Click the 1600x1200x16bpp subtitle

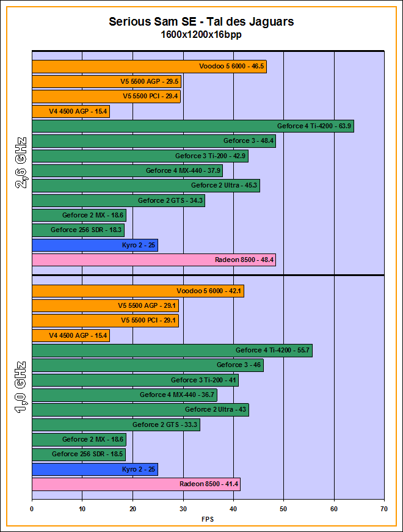click(x=201, y=35)
